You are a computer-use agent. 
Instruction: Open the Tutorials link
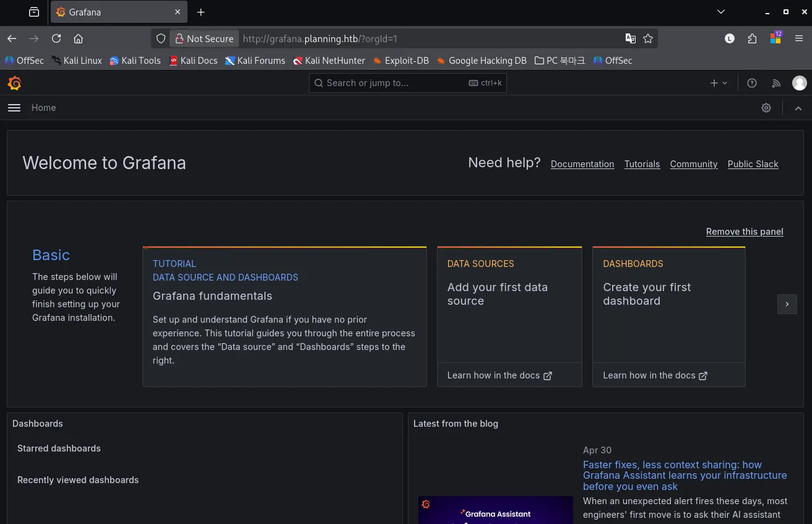click(642, 164)
